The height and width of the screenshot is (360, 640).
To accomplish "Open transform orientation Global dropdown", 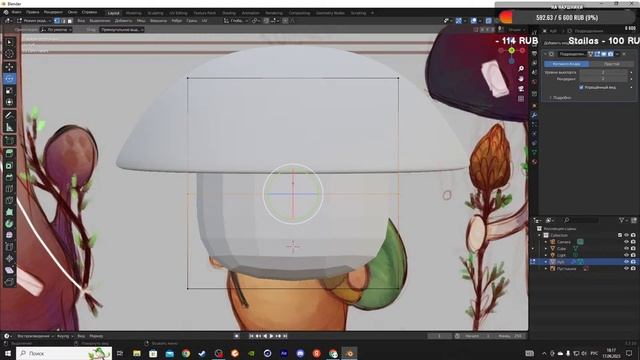I will tap(236, 20).
